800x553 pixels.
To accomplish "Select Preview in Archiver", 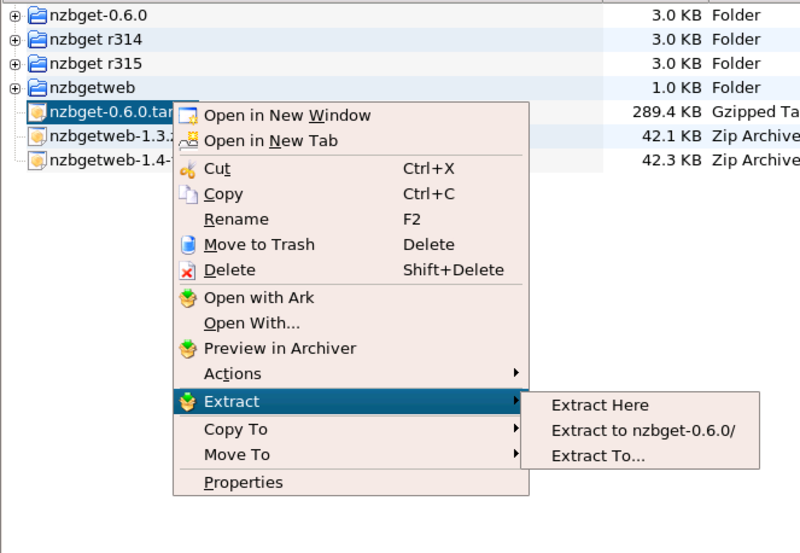I will (x=351, y=349).
